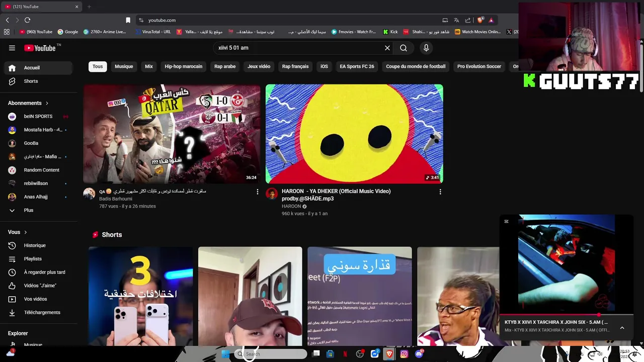Screen dimensions: 644x362
Task: Expand the Abonnements section chevron
Action: (47, 103)
